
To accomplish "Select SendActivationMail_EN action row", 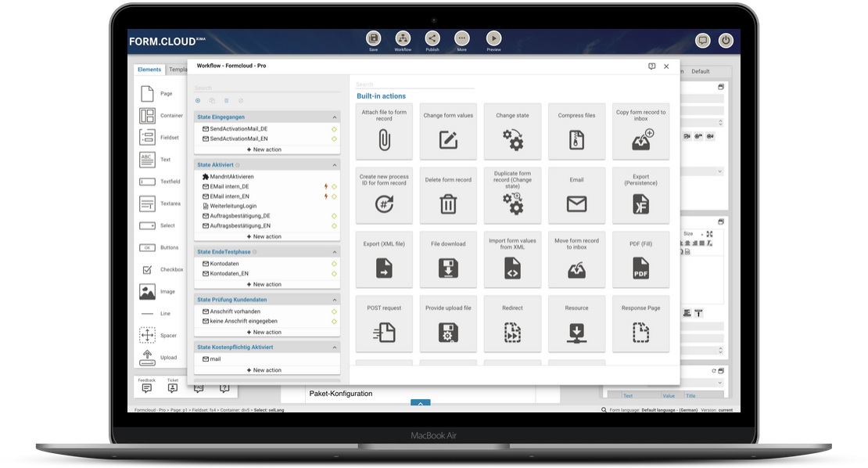I will click(x=267, y=139).
